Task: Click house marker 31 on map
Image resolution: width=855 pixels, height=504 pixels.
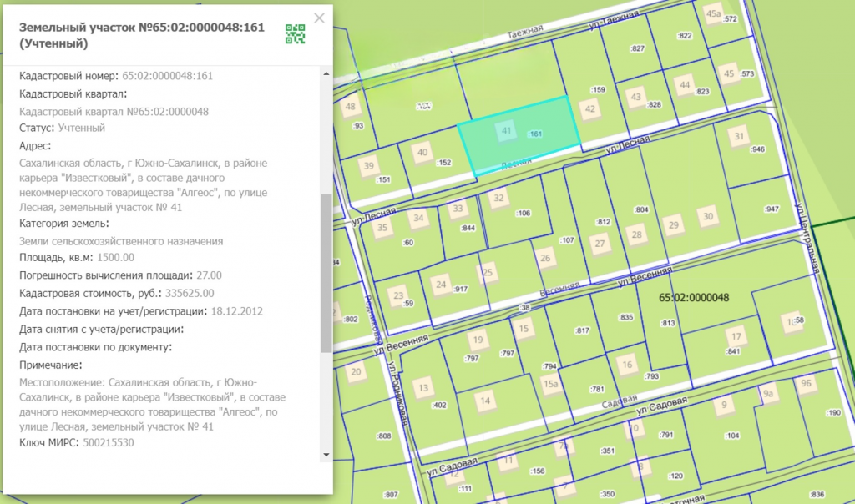Action: (739, 136)
